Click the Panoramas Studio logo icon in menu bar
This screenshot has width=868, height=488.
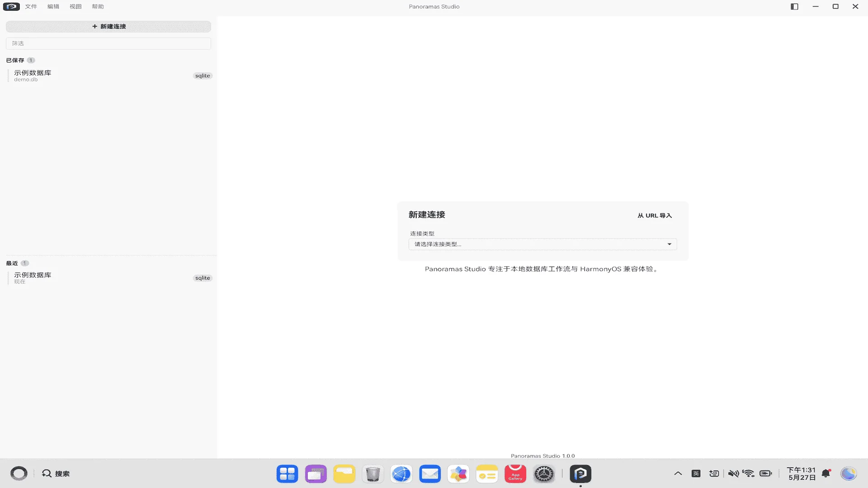pyautogui.click(x=11, y=6)
